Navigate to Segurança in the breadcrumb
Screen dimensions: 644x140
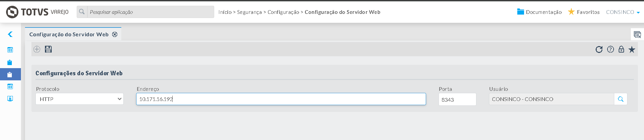(x=249, y=12)
